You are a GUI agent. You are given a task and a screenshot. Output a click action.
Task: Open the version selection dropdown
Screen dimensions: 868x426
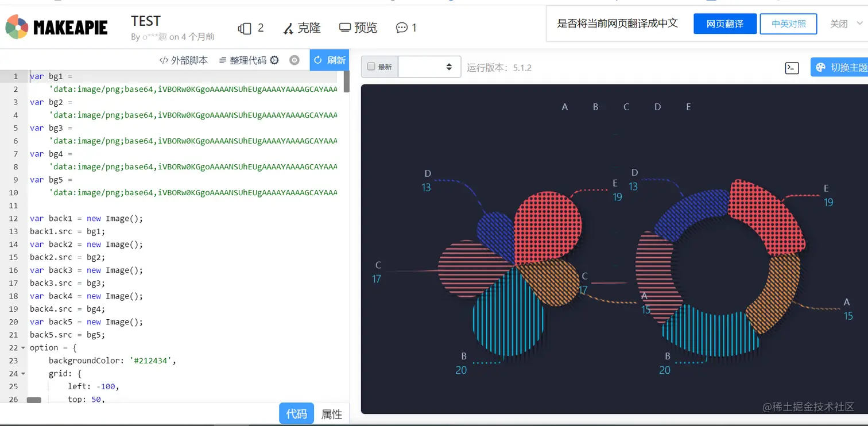pyautogui.click(x=429, y=67)
